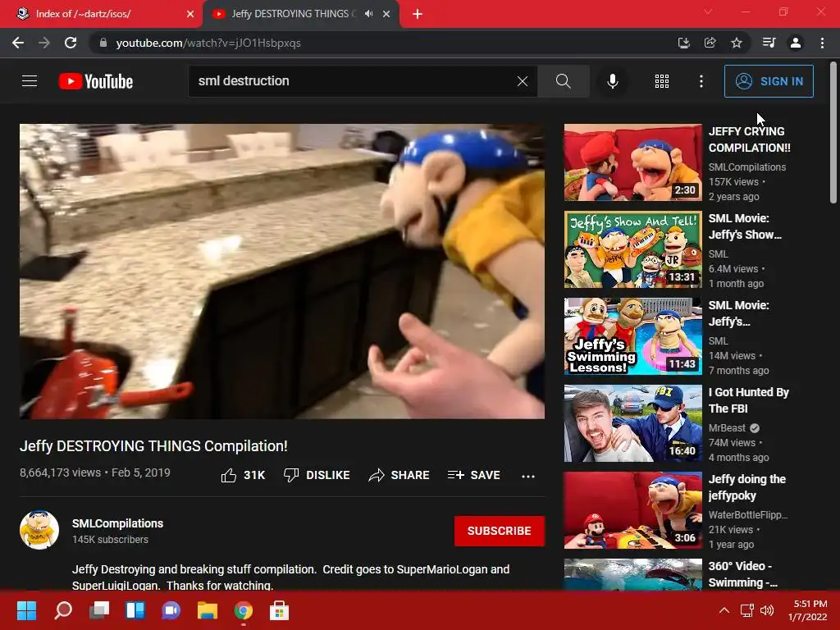Clear the search box with the X
Screen dimensions: 840x630
[x=523, y=81]
